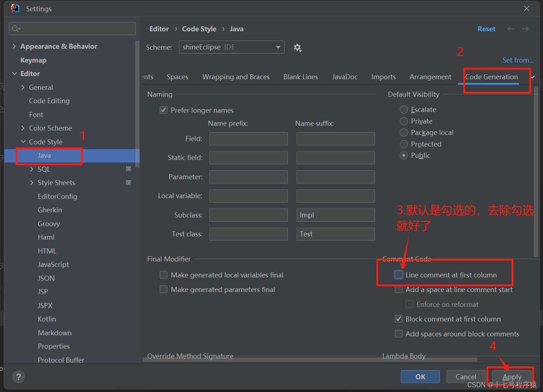Go forward with the right arrow
Screen dimensions: 543x392
click(x=525, y=29)
